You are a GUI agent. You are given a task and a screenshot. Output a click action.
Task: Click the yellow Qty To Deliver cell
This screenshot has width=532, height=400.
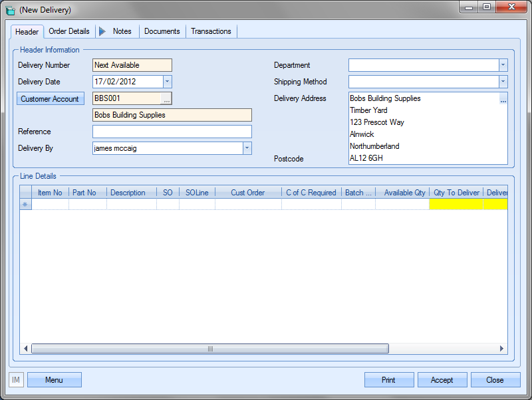pos(456,205)
